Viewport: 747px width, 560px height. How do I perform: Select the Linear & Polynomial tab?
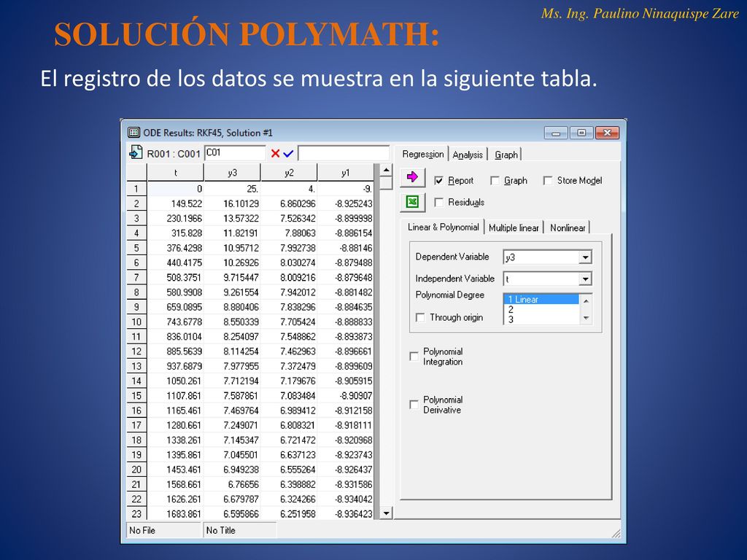tap(443, 227)
